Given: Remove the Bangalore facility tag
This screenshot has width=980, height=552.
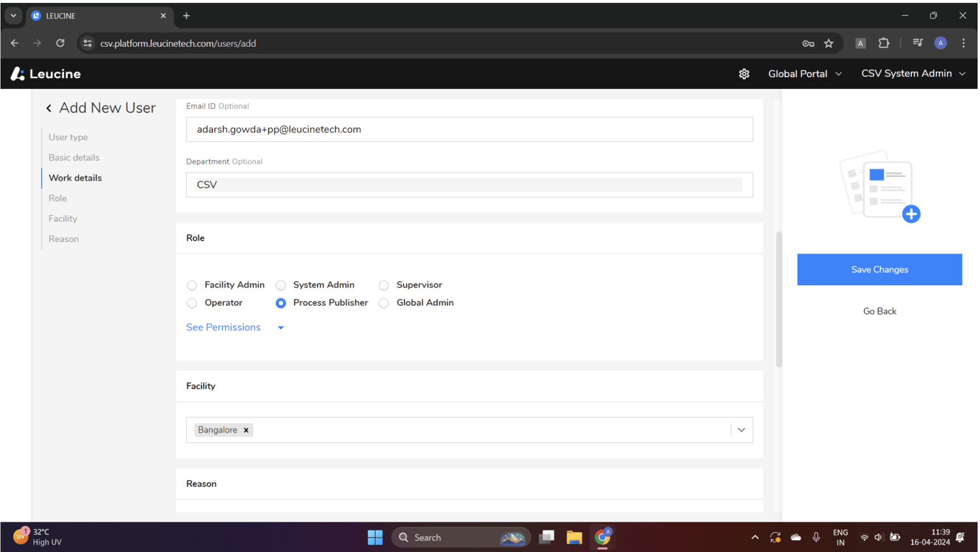Looking at the screenshot, I should (246, 430).
